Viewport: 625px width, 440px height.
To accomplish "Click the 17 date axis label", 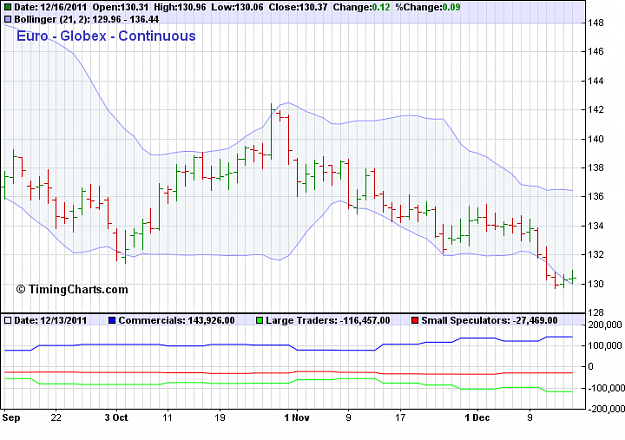I will pyautogui.click(x=400, y=418).
